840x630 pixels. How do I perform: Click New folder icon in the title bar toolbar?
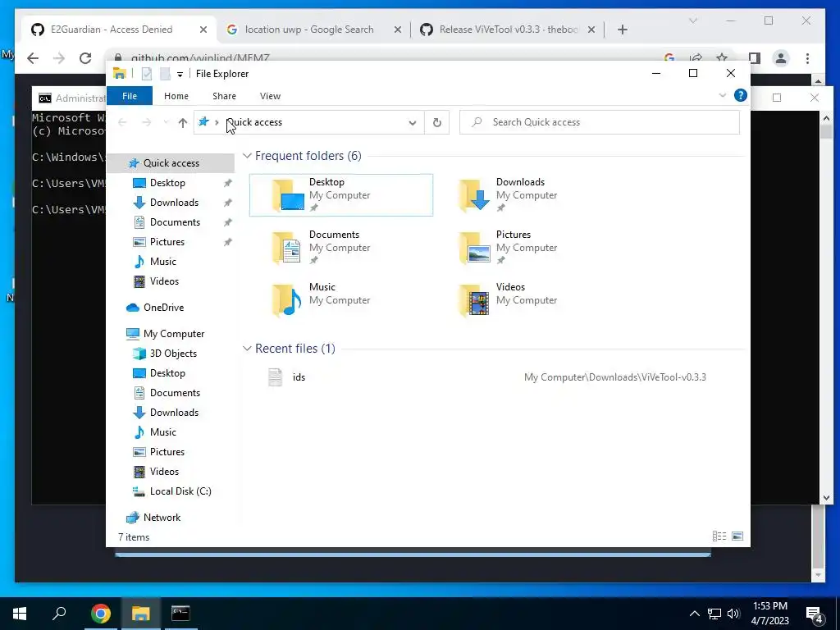click(166, 74)
